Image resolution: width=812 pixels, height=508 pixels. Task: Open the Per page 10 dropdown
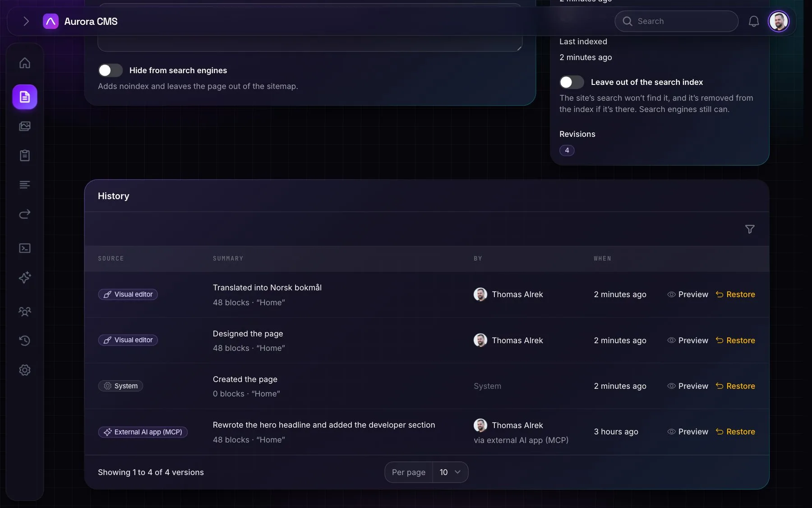450,472
